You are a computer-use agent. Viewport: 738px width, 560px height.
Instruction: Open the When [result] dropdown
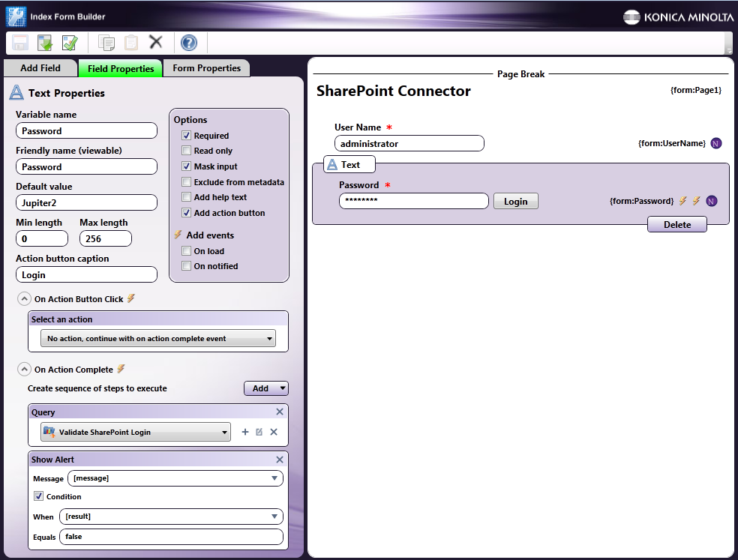pos(171,517)
